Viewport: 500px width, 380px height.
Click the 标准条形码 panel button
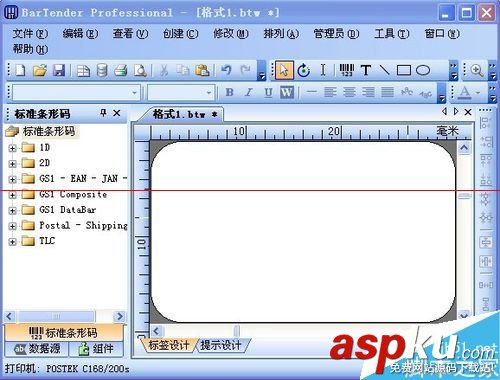click(63, 333)
